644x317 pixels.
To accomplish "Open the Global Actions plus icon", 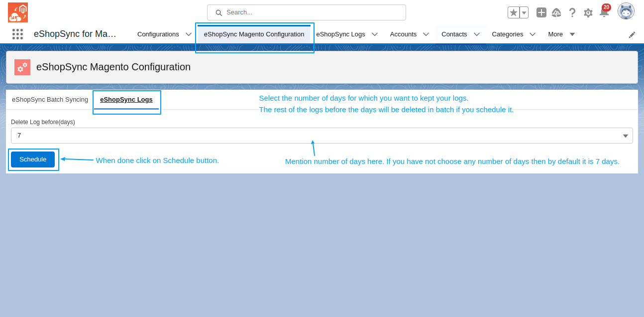I will (x=541, y=12).
